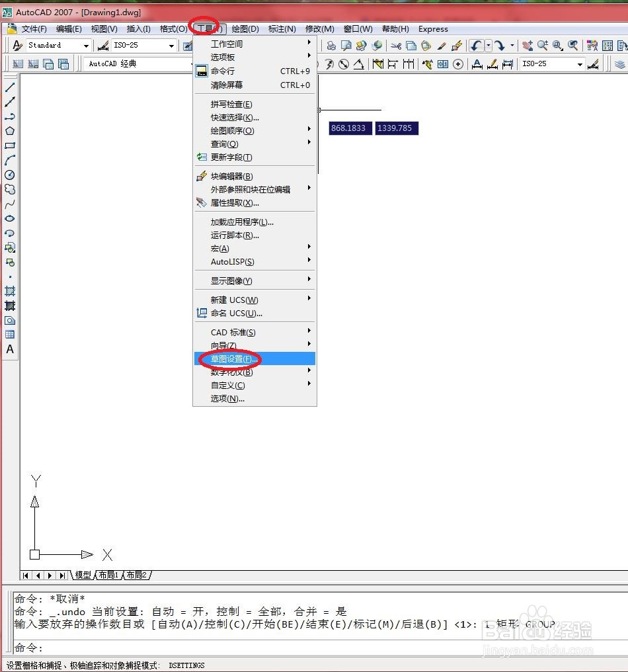Viewport: 628px width, 672px height.
Task: Select the Revision Cloud tool
Action: point(10,189)
